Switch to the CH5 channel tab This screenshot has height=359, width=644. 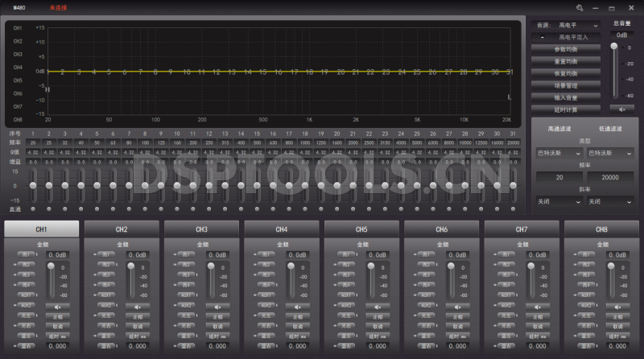361,229
